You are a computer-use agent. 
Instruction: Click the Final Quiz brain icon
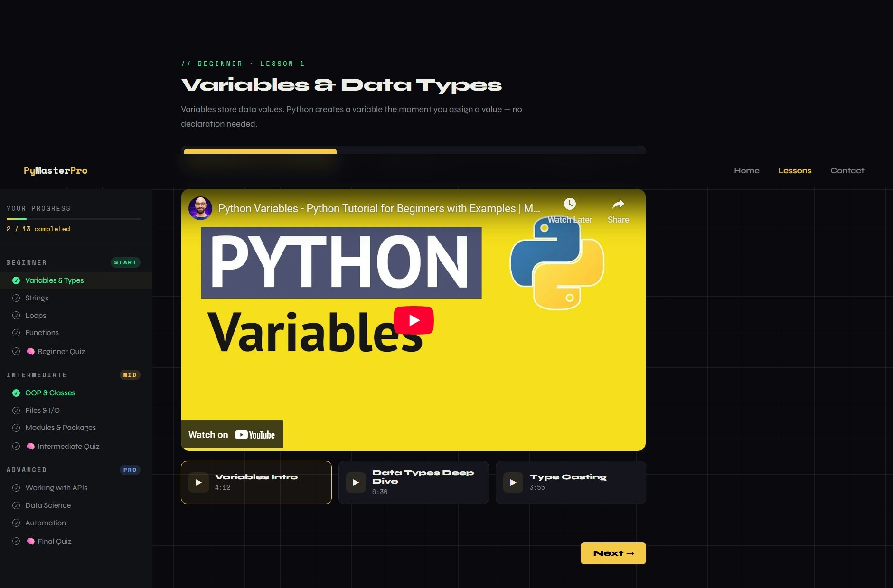pos(31,541)
